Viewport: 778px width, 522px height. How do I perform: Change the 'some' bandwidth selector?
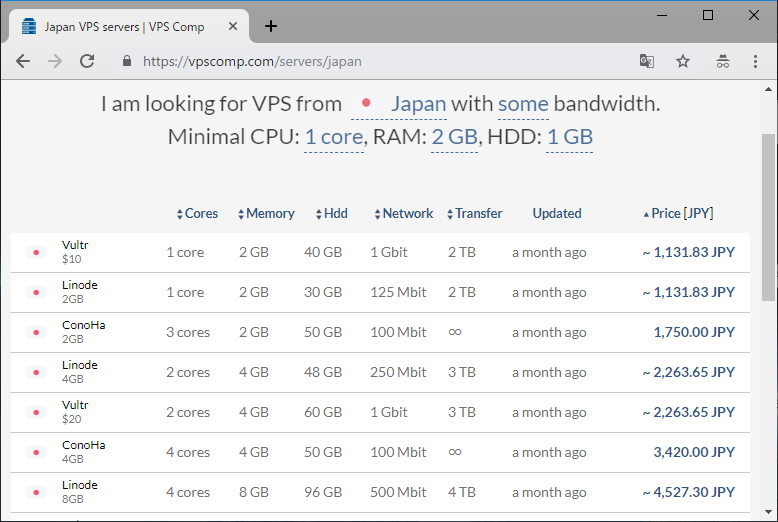pyautogui.click(x=523, y=104)
